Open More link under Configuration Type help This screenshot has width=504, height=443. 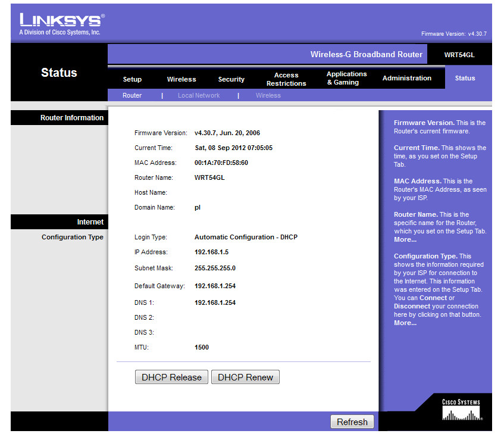click(x=405, y=323)
